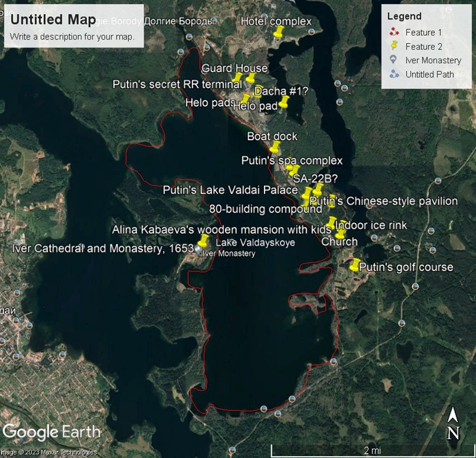Click the north arrow compass indicator
476x458 pixels.
453,424
